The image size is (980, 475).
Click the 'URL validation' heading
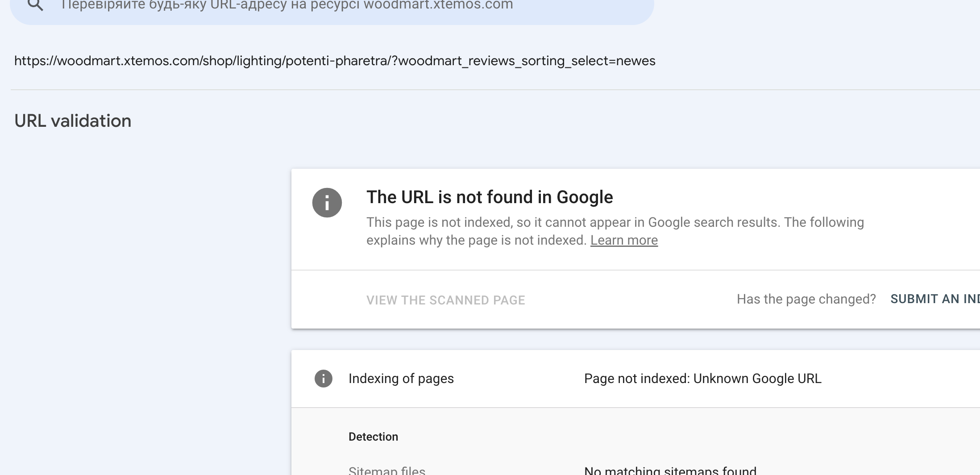[73, 121]
